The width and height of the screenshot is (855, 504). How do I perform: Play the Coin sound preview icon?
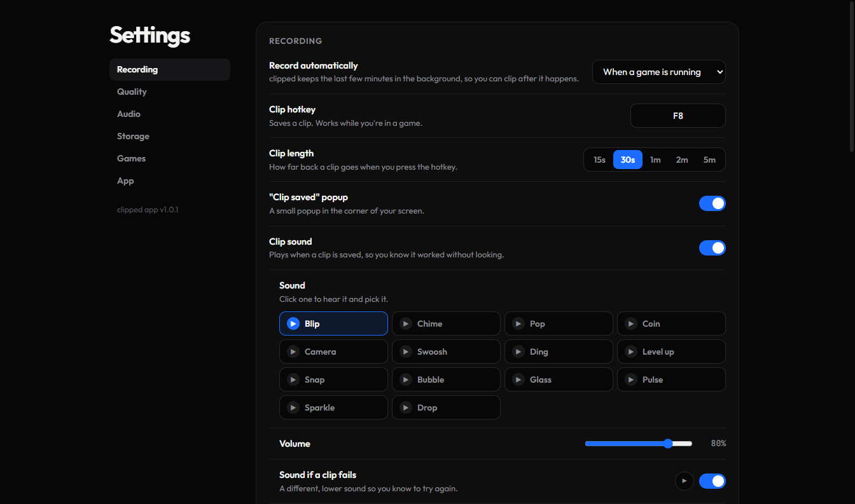631,324
